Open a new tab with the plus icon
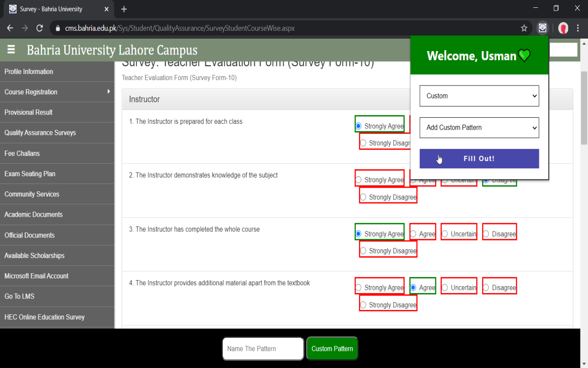This screenshot has height=368, width=588. coord(124,9)
